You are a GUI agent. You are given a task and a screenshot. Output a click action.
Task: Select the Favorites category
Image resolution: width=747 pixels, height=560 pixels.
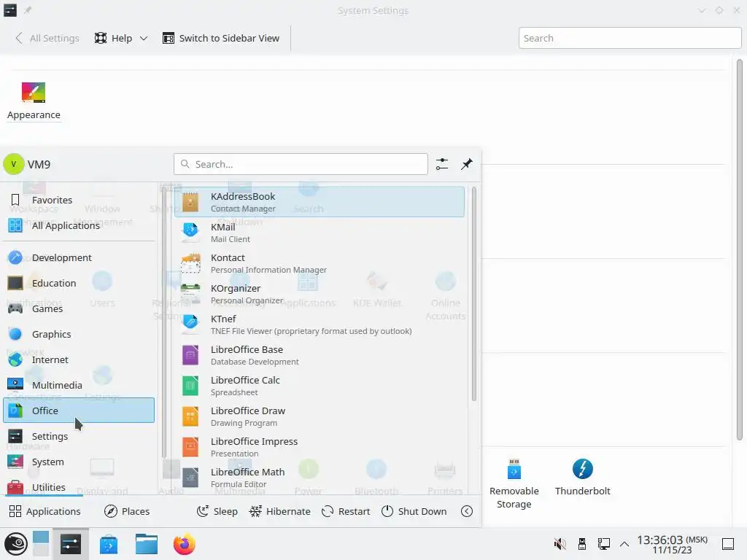[x=79, y=200]
